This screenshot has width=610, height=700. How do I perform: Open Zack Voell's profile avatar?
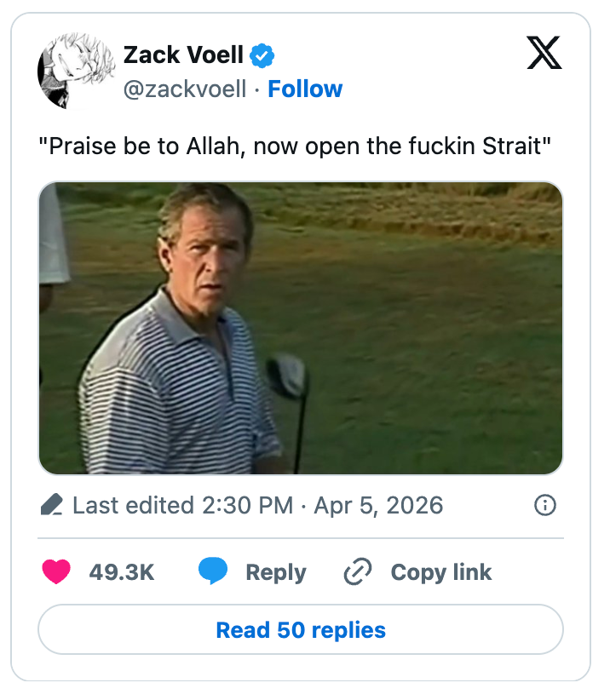[77, 72]
